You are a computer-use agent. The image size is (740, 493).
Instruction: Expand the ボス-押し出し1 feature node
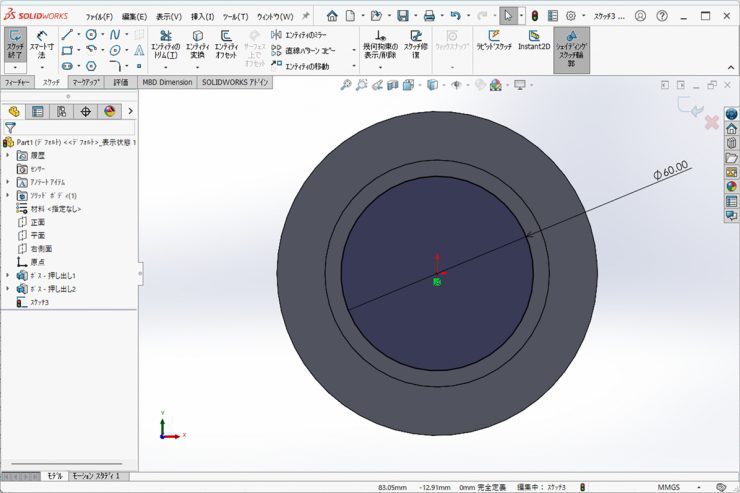tap(8, 275)
